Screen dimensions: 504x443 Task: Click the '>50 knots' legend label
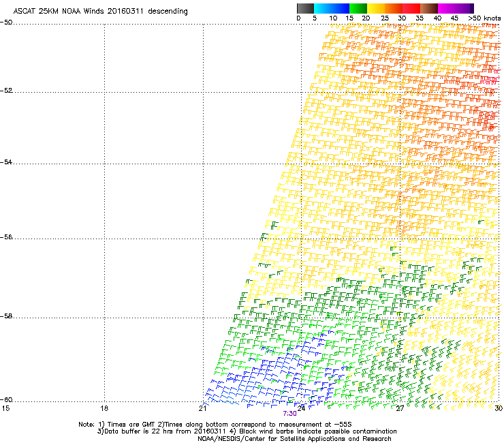tap(484, 18)
